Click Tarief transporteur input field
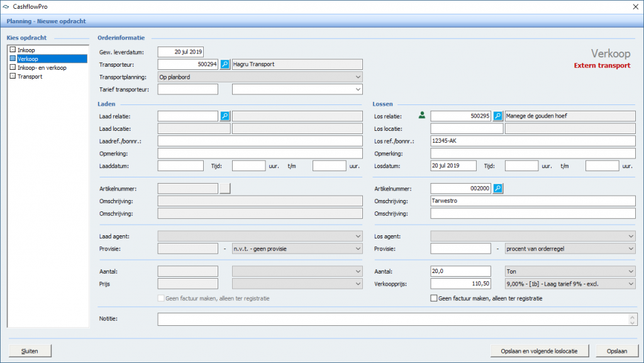This screenshot has width=644, height=363. (187, 89)
